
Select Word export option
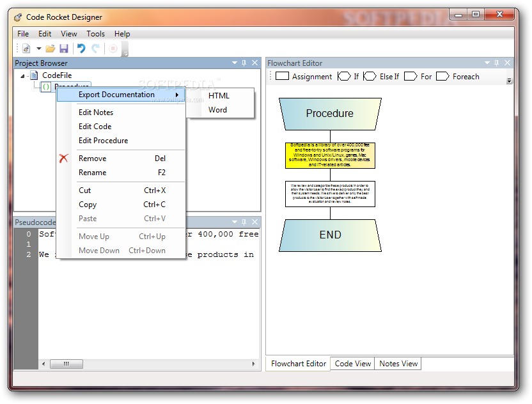218,110
